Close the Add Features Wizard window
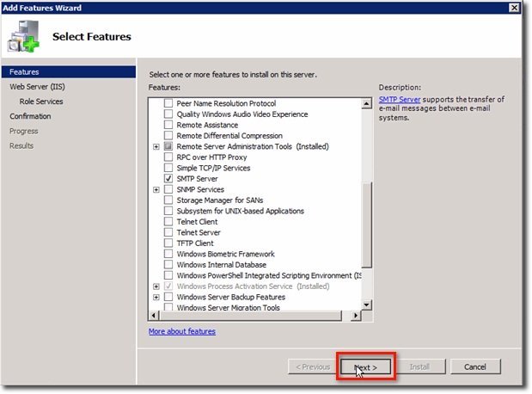The image size is (532, 394). pyautogui.click(x=514, y=8)
